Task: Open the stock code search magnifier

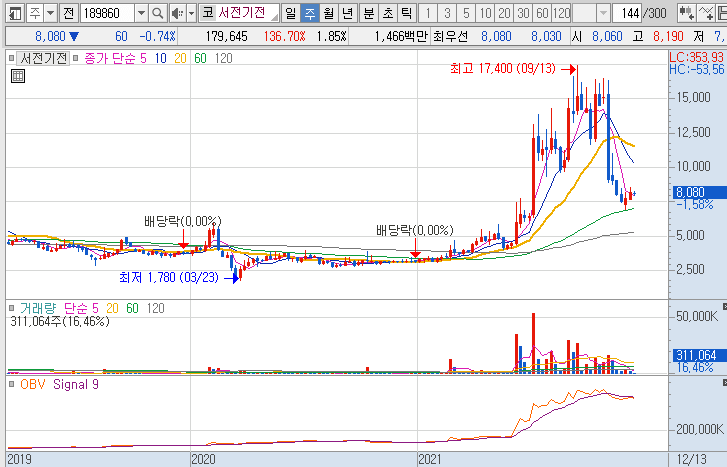Action: [158, 13]
